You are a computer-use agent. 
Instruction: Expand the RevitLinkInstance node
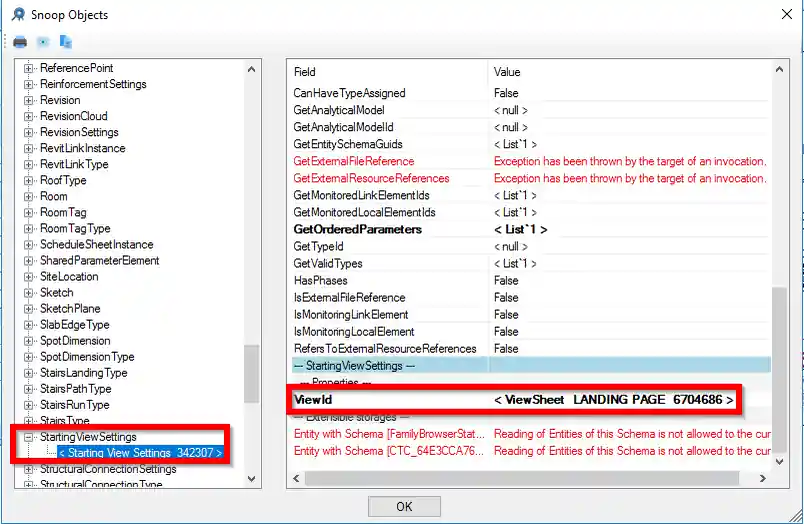tap(29, 148)
